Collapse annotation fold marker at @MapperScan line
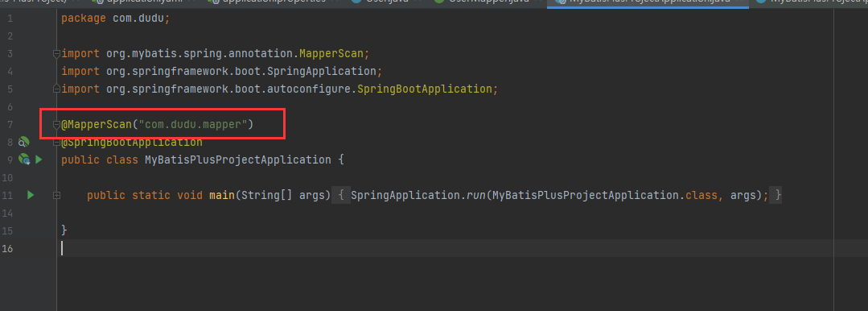 pos(56,125)
